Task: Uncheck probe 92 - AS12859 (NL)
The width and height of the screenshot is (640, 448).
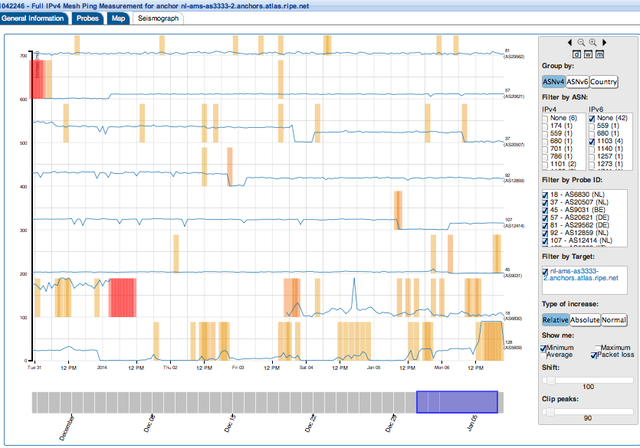Action: [x=545, y=234]
